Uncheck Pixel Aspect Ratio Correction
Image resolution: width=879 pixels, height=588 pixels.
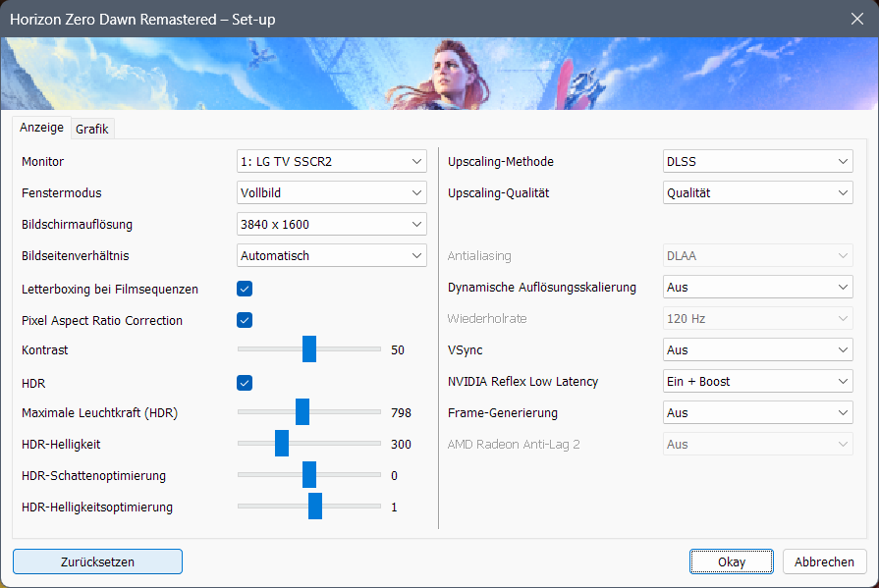245,320
